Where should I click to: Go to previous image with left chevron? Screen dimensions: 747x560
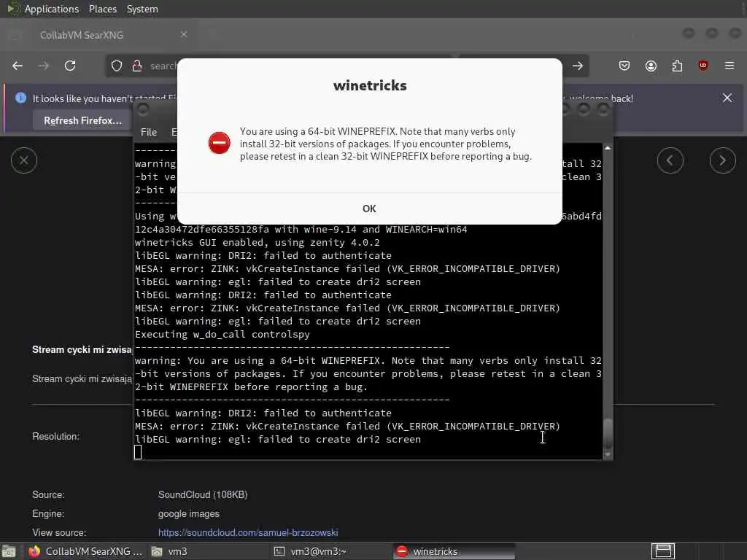coord(670,160)
